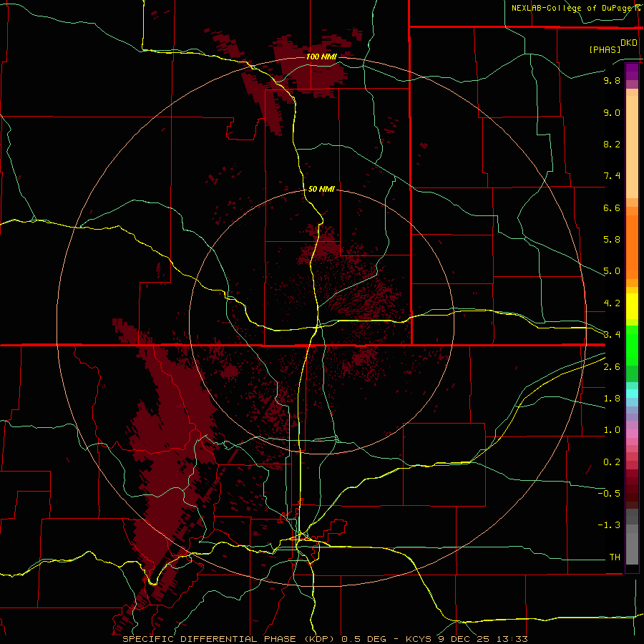Pick the large peach band on scale

(x=632, y=147)
